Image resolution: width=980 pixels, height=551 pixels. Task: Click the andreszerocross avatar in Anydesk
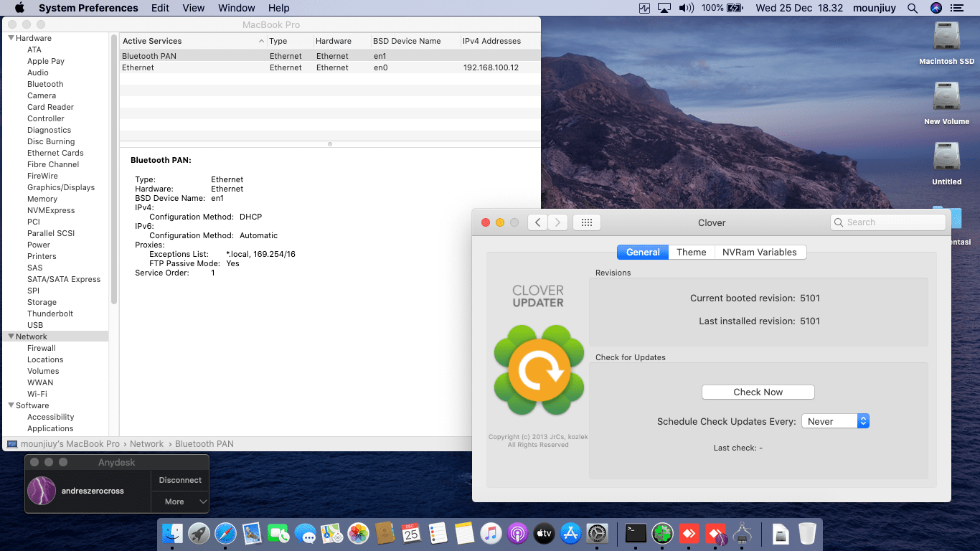[x=42, y=491]
